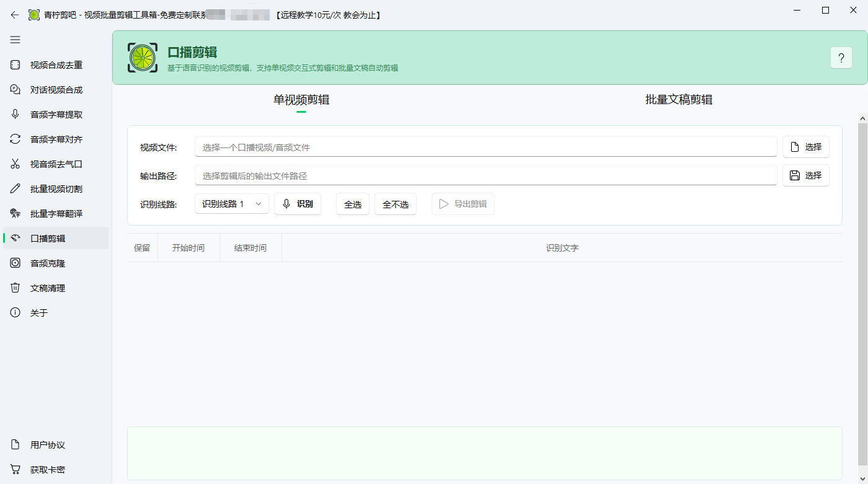
Task: Expand the 识别线路 1 dropdown
Action: [232, 204]
